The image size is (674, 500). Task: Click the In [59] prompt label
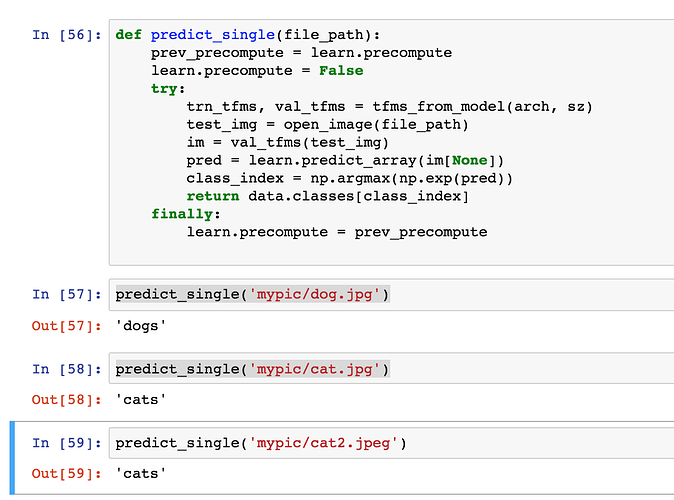pyautogui.click(x=66, y=443)
